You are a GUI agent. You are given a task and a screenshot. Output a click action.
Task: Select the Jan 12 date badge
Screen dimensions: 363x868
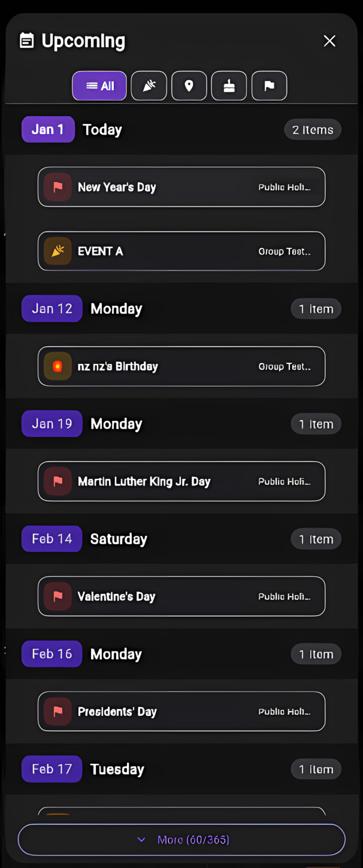tap(52, 308)
